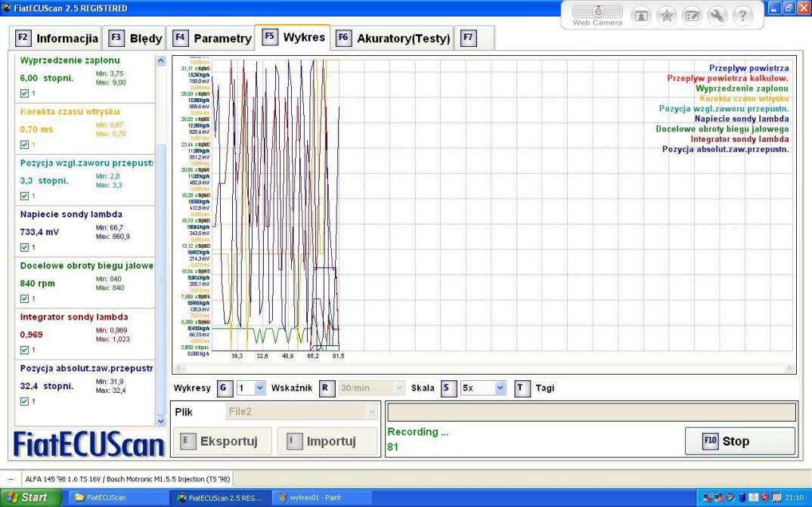Toggle Napiecie sondy lambda graph checkbox
The width and height of the screenshot is (812, 507).
pos(24,247)
